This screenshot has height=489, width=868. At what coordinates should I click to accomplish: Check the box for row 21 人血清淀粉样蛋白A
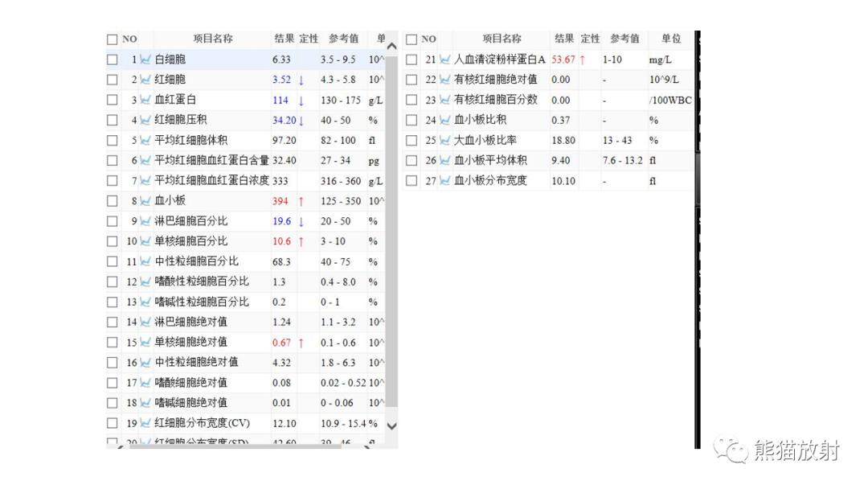click(411, 60)
